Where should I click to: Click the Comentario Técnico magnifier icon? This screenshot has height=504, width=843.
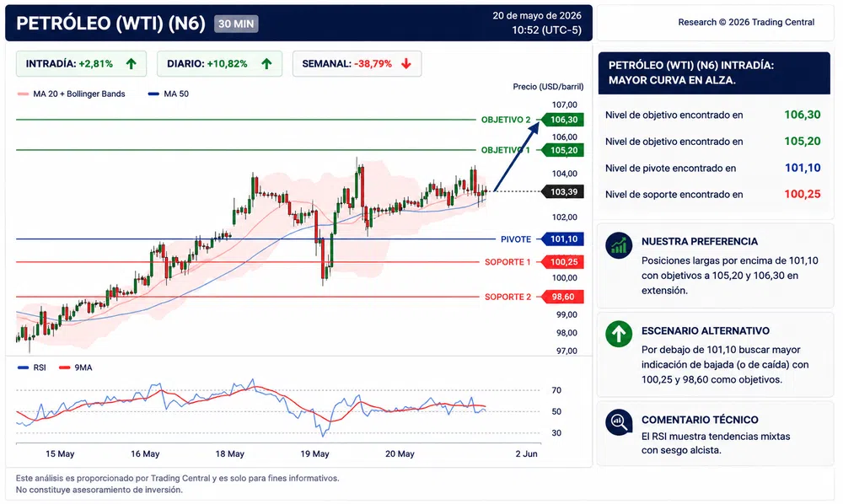[619, 422]
